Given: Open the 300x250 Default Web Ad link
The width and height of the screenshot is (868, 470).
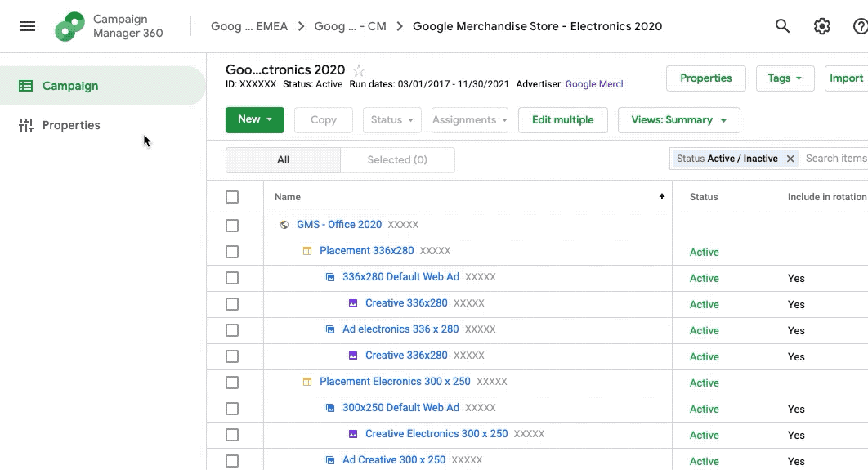Looking at the screenshot, I should click(400, 408).
